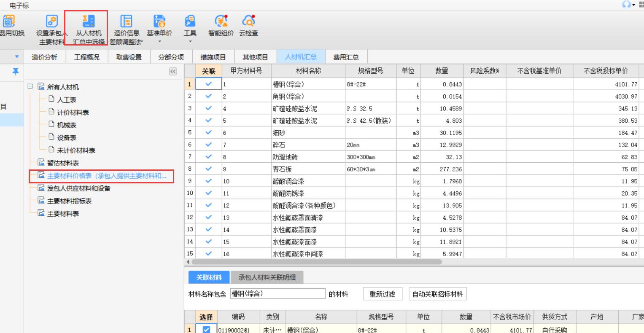Toggle 关联 check for 碎石 row
This screenshot has width=644, height=333.
click(209, 145)
